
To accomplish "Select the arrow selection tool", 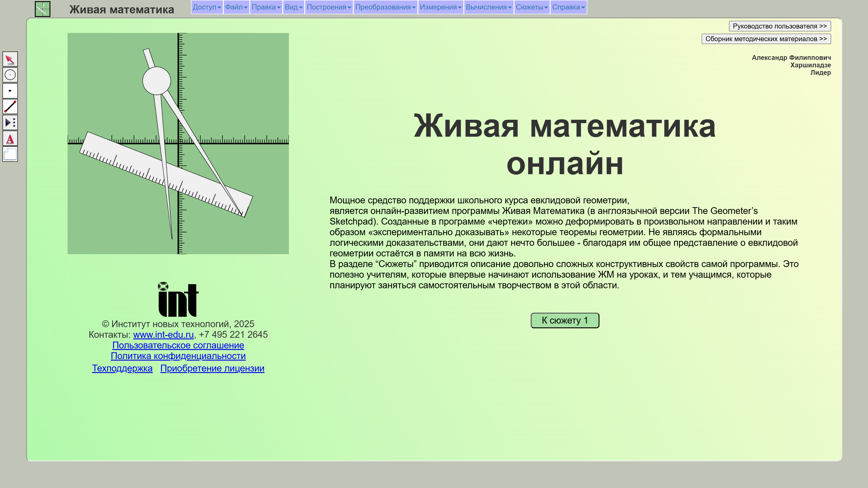I will 10,60.
